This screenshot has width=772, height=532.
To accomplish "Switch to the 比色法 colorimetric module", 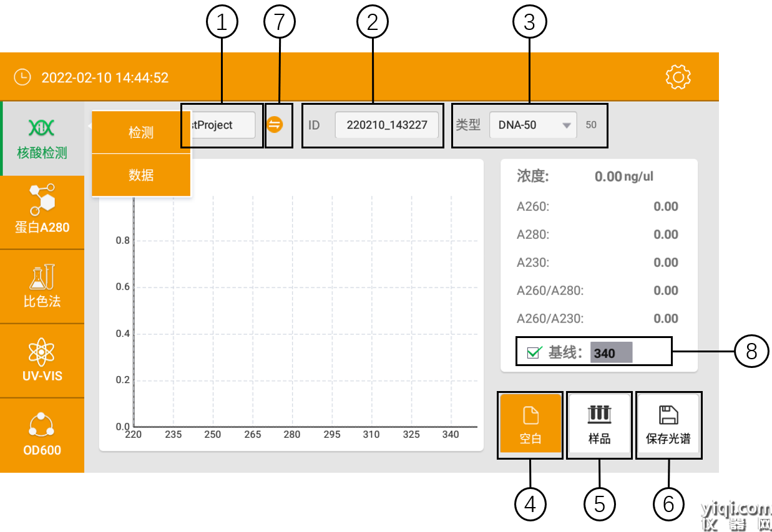I will point(42,286).
